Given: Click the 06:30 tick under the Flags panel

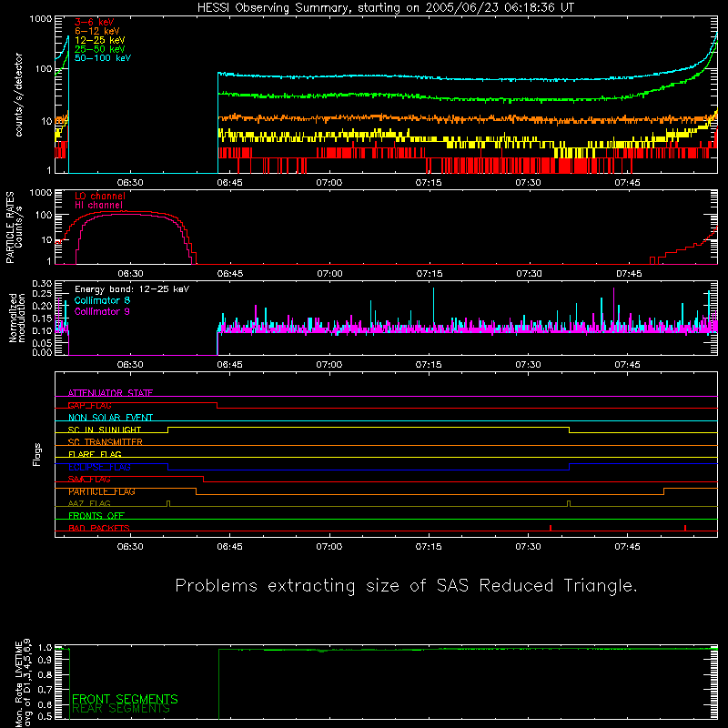Looking at the screenshot, I should point(130,547).
